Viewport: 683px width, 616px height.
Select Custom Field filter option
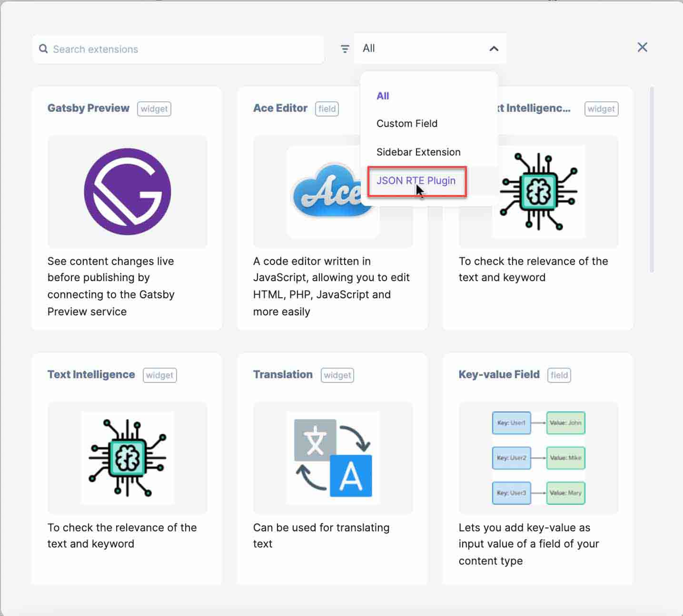click(407, 124)
